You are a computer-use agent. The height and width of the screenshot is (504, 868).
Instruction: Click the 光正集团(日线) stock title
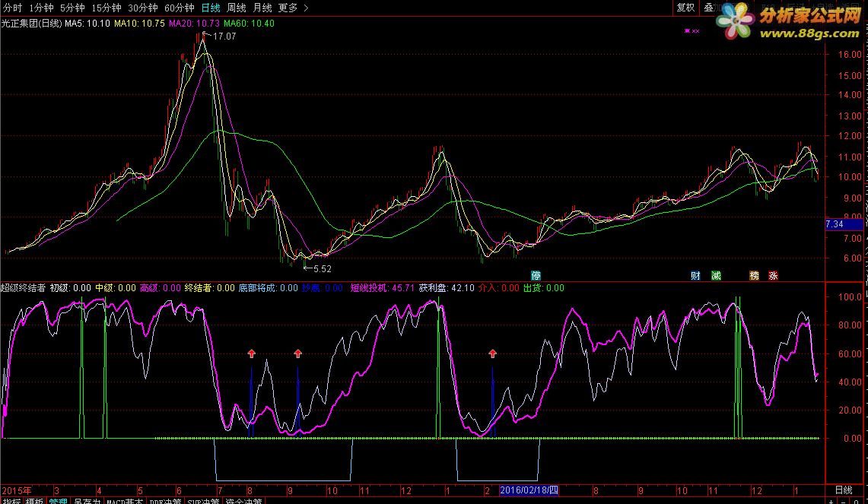(x=31, y=24)
